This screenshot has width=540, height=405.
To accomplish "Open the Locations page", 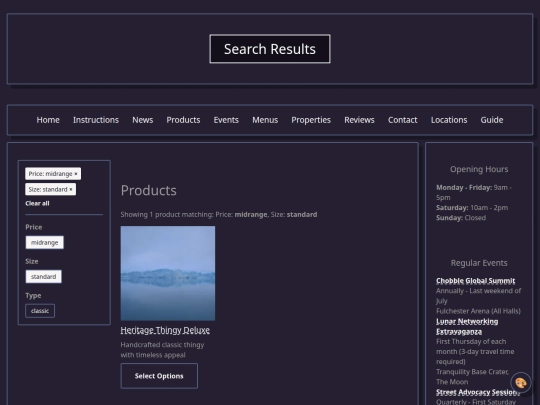I will pyautogui.click(x=449, y=120).
